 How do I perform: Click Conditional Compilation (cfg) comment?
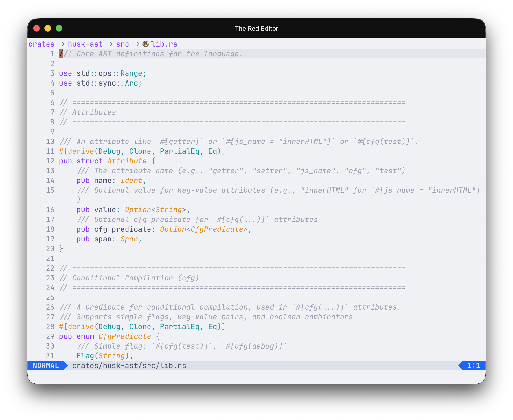pyautogui.click(x=129, y=278)
